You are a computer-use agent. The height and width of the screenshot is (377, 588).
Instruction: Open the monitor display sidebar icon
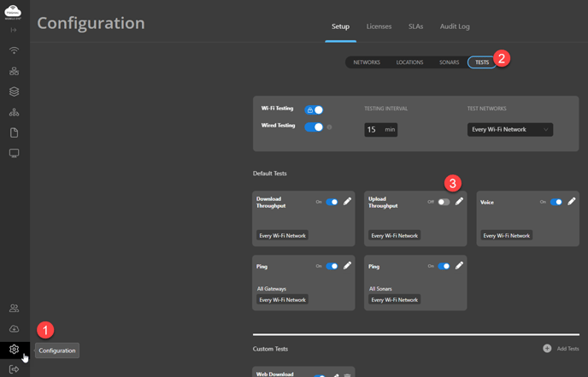pos(14,153)
